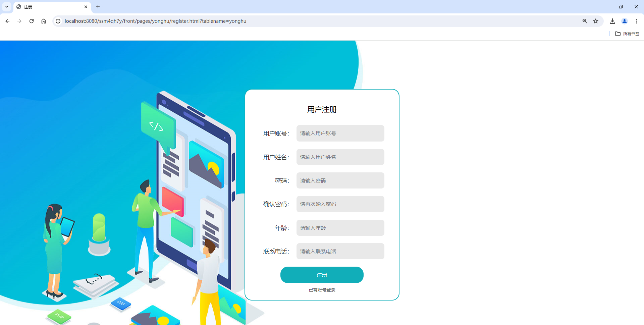
Task: Click the back navigation arrow
Action: [x=7, y=21]
